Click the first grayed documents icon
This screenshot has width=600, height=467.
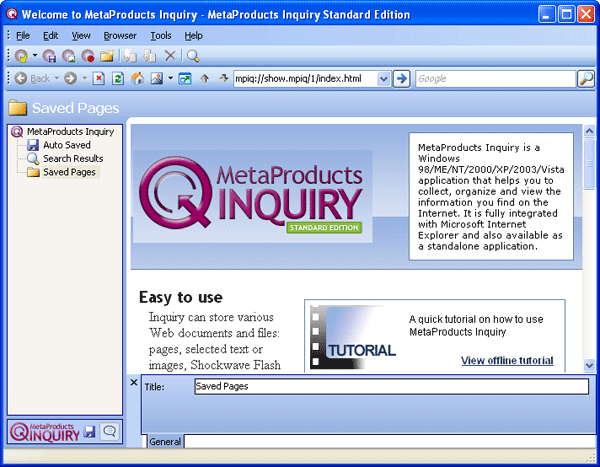(x=130, y=56)
